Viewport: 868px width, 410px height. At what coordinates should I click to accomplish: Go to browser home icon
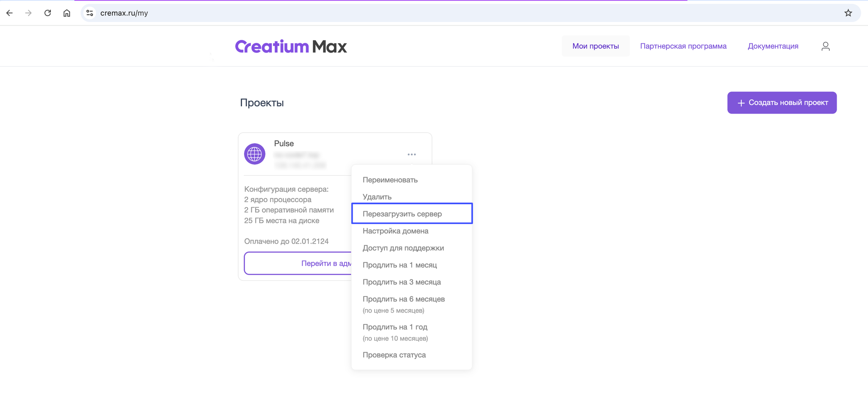[67, 13]
